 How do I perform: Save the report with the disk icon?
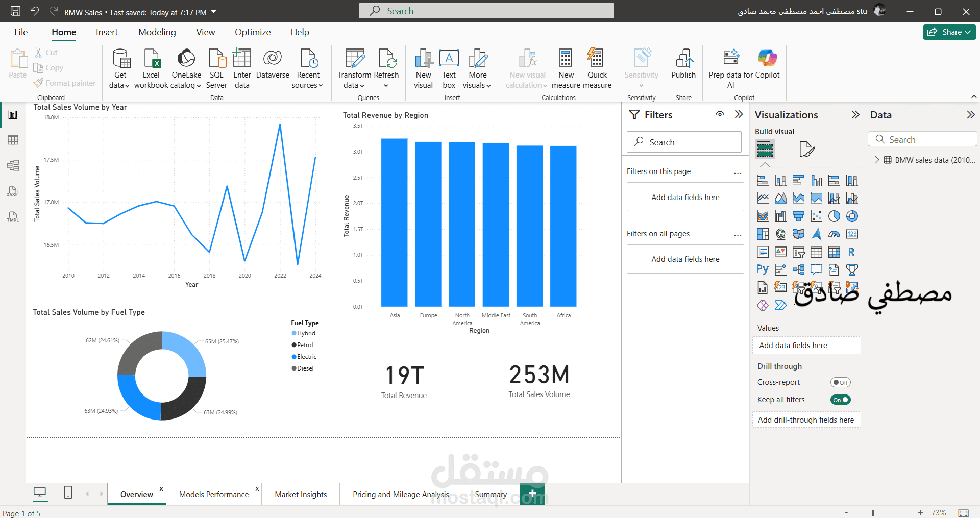(x=16, y=11)
